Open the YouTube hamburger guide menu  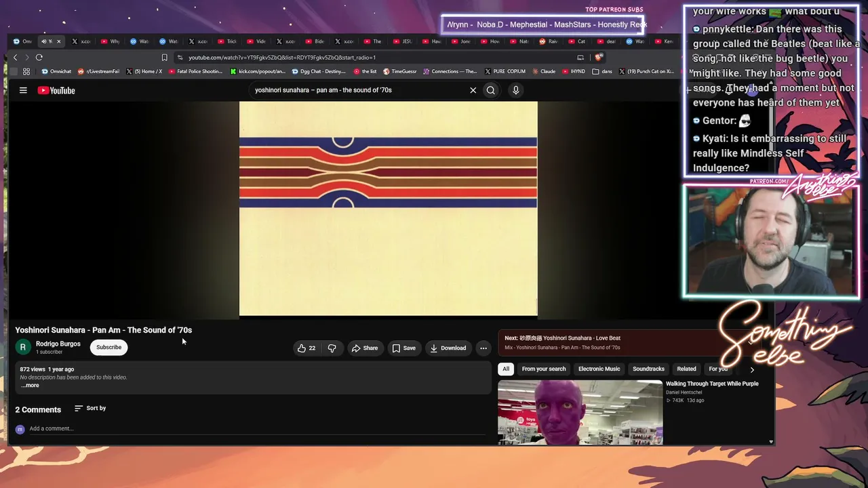pyautogui.click(x=23, y=90)
